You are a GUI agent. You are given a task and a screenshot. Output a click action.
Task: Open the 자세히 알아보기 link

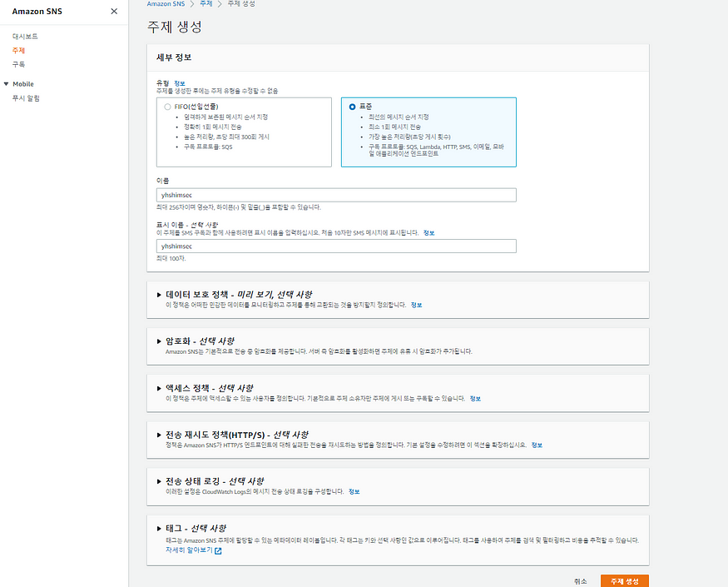pyautogui.click(x=189, y=550)
